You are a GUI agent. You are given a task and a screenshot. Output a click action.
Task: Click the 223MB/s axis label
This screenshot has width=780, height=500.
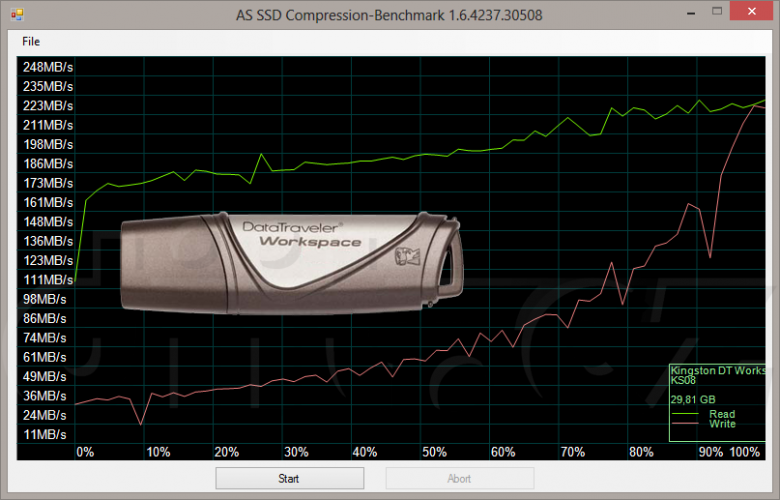[48, 105]
